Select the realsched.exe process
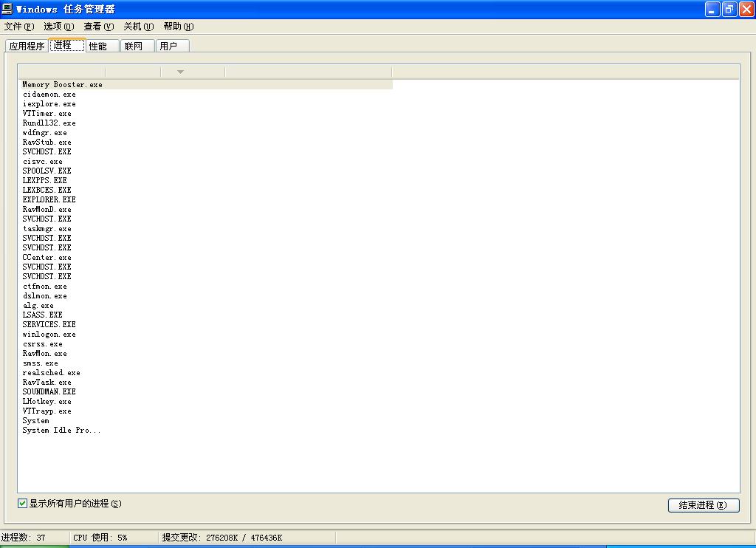Viewport: 756px width, 548px height. [52, 372]
